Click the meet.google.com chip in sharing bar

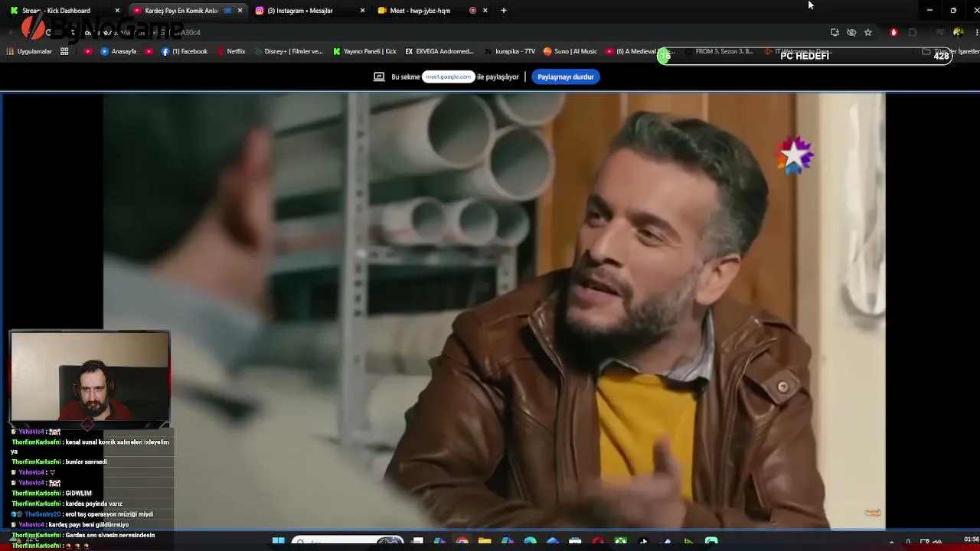coord(449,77)
